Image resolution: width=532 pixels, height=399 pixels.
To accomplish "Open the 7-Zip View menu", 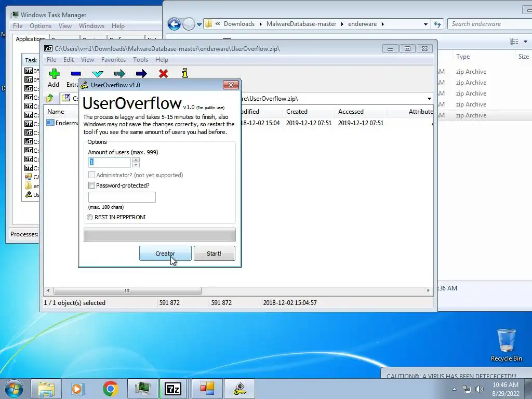I will [x=87, y=60].
